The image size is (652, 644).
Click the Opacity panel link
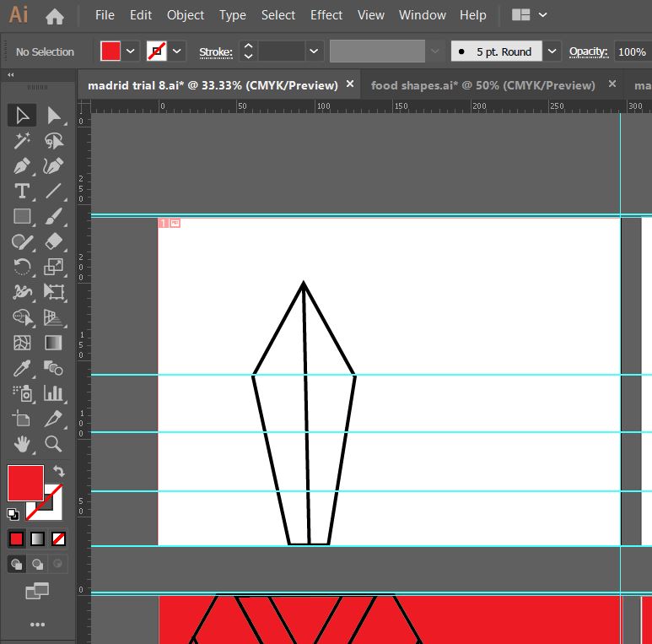pos(588,52)
